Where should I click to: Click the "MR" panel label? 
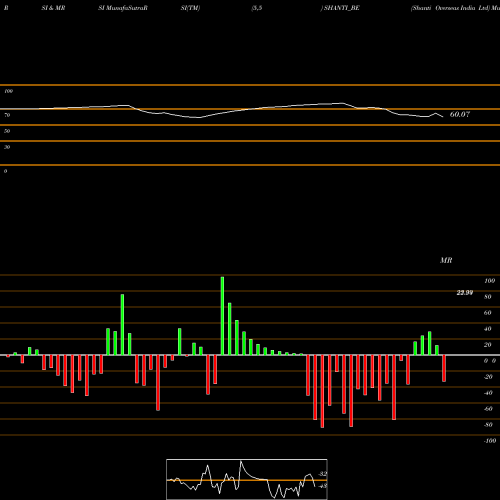point(446,260)
